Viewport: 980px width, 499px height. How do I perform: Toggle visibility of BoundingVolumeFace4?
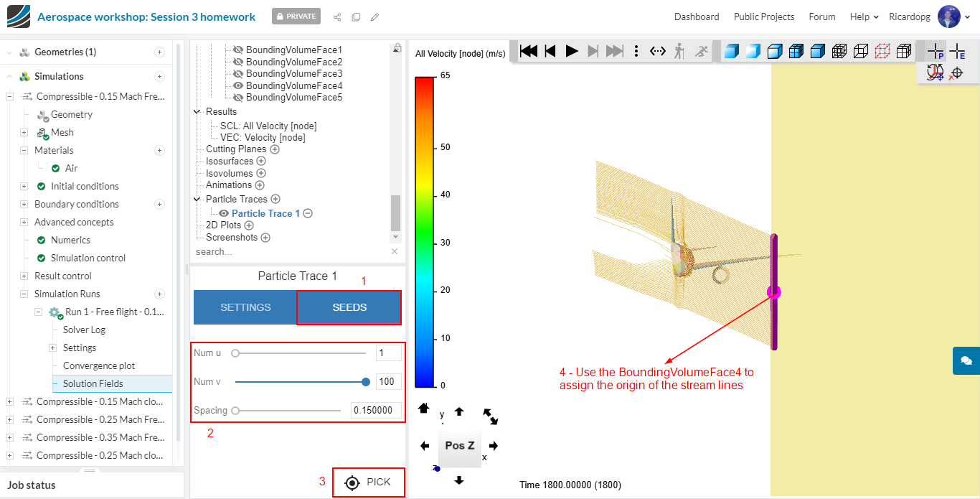coord(239,86)
